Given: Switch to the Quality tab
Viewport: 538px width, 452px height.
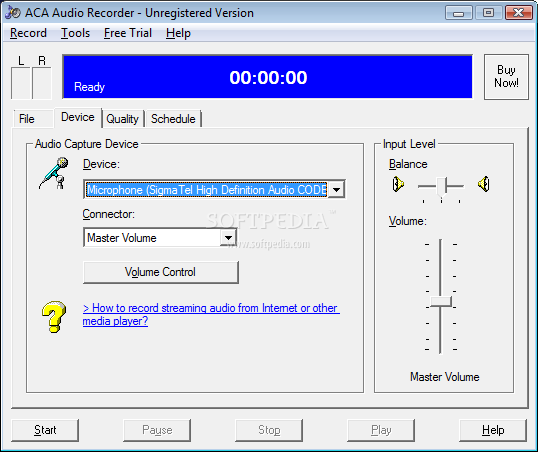Looking at the screenshot, I should coord(122,119).
